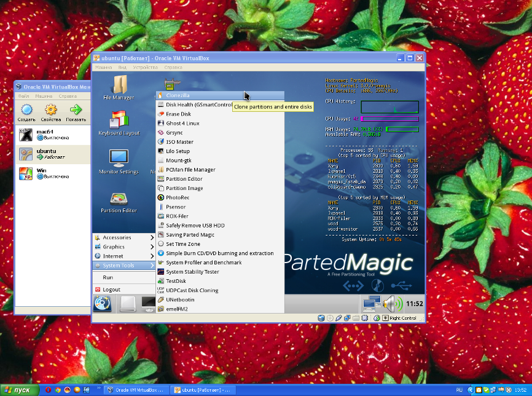The width and height of the screenshot is (532, 396).
Task: Click the speaker volume icon in panel
Action: point(391,303)
